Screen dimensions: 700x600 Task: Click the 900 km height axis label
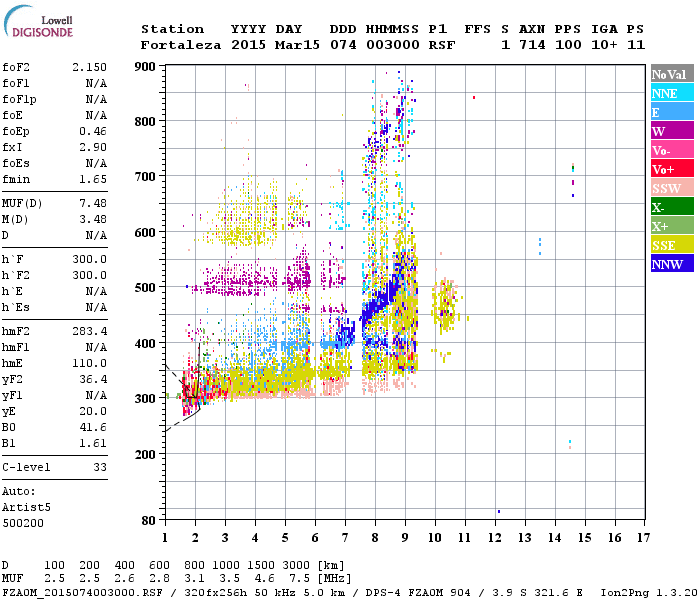pos(145,67)
